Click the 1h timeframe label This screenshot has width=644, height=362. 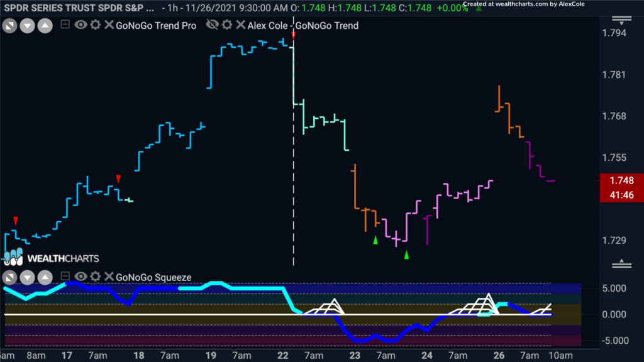point(172,8)
